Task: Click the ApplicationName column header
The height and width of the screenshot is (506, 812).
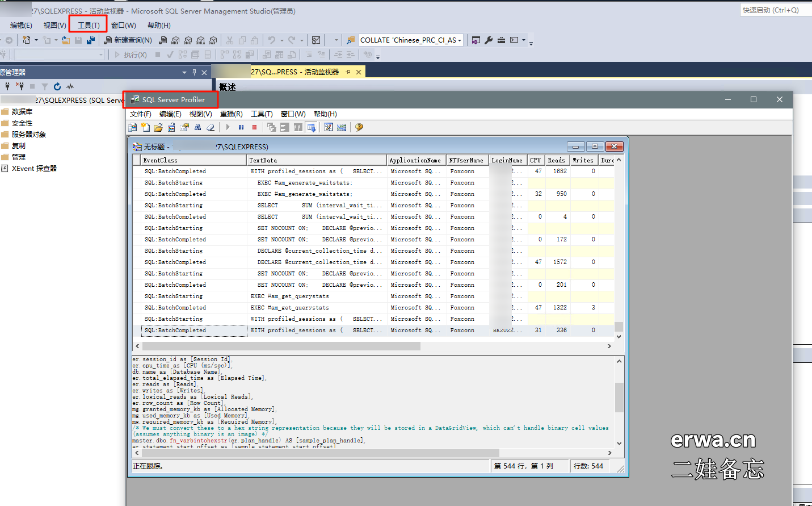Action: (416, 160)
